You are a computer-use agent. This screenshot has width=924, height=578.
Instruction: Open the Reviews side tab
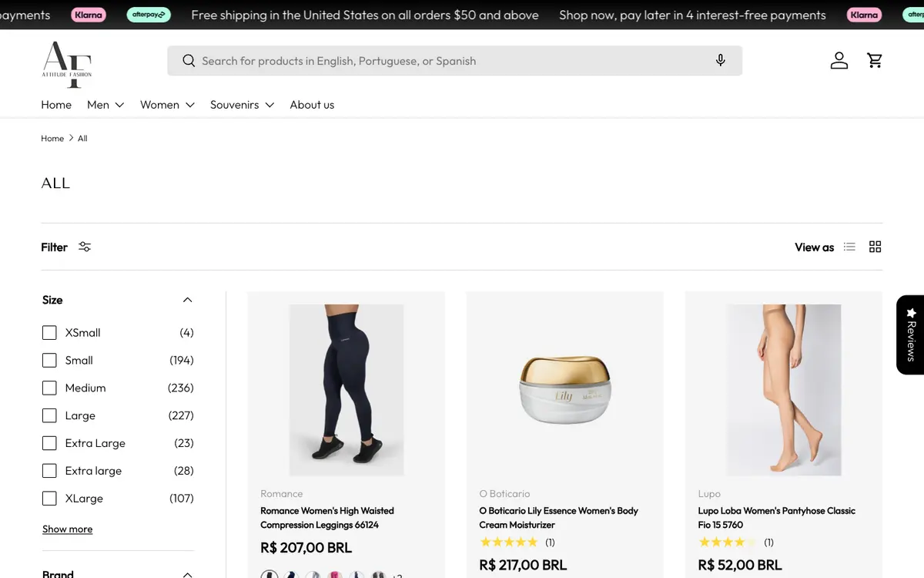[x=910, y=334]
